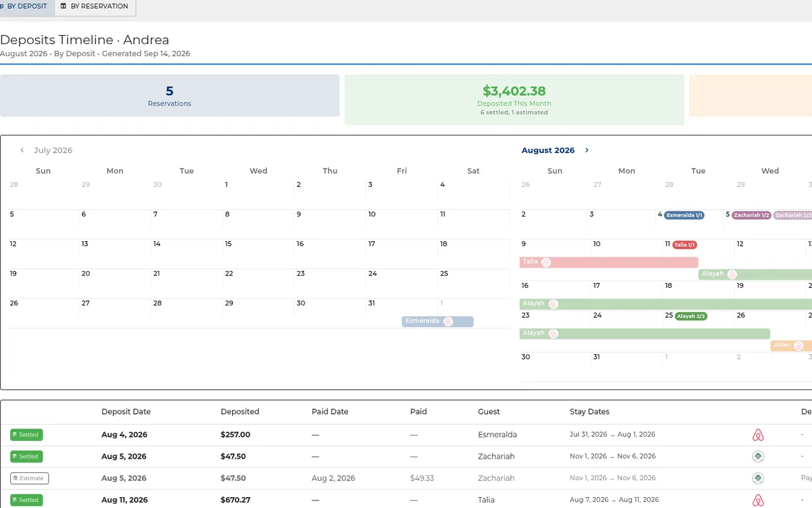The width and height of the screenshot is (812, 508).
Task: Click Airbnb icon in Talia table row
Action: tap(759, 501)
